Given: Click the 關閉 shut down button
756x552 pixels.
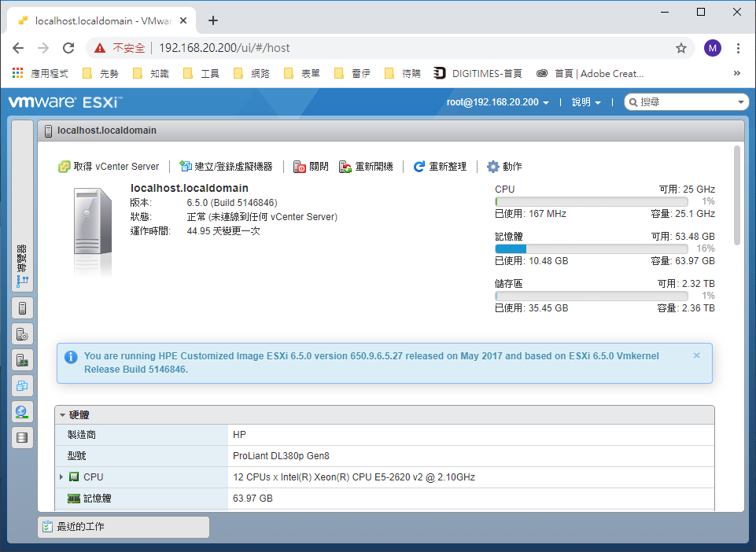Looking at the screenshot, I should point(311,167).
